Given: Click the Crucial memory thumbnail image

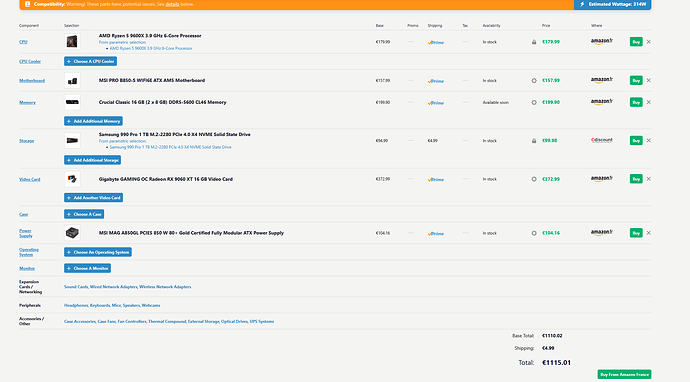Looking at the screenshot, I should [72, 102].
